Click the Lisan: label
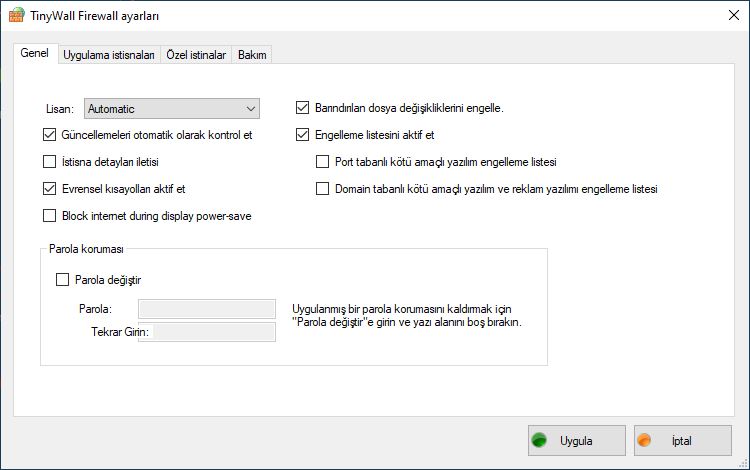Screen dimensions: 750x470 [60, 109]
